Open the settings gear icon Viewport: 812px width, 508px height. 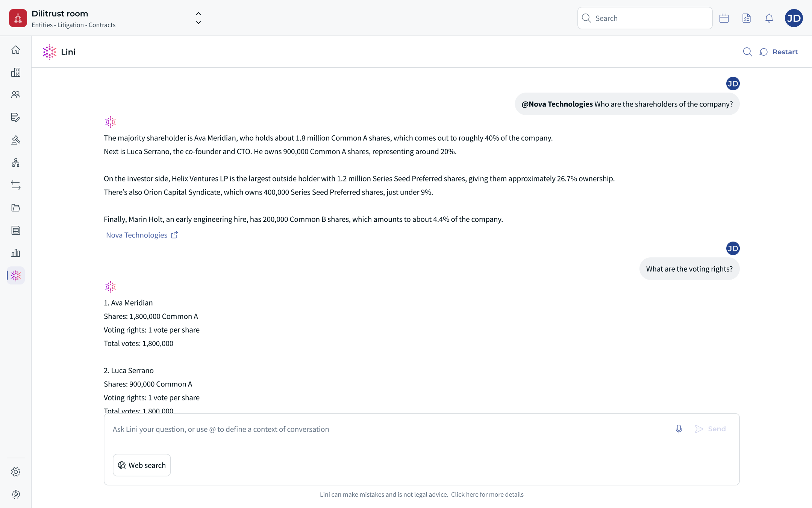pyautogui.click(x=16, y=472)
